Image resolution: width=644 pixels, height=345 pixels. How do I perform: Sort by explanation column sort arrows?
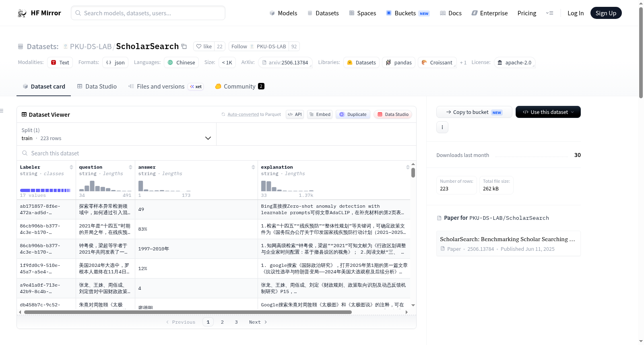[x=408, y=167]
